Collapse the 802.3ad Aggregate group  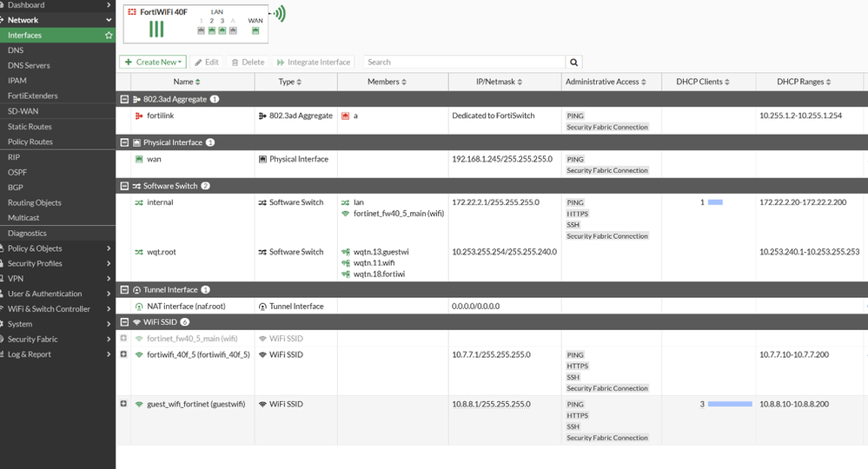124,99
